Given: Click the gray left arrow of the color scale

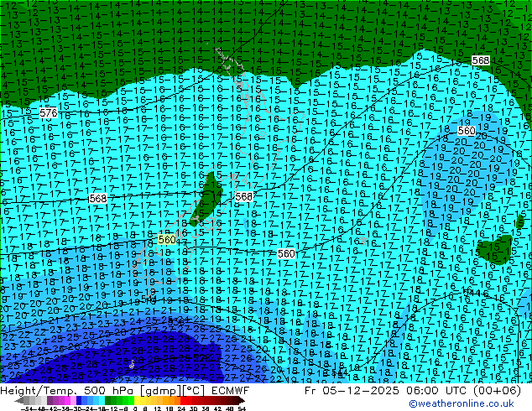Looking at the screenshot, I should 19,400.
